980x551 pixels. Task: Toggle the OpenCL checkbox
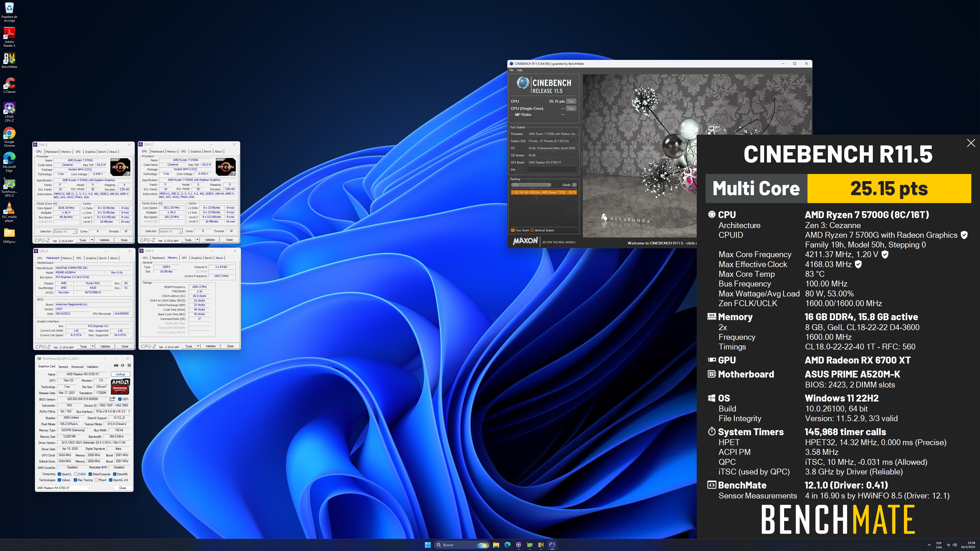coord(59,474)
